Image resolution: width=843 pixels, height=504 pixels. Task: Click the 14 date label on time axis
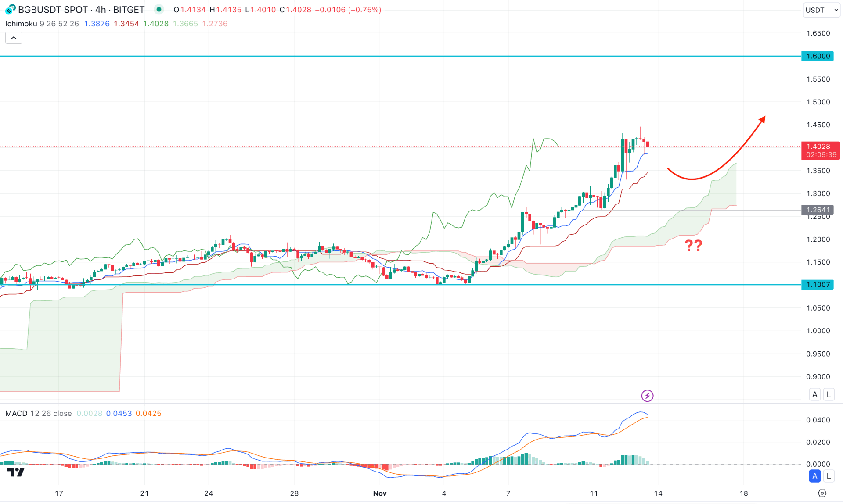(x=658, y=493)
